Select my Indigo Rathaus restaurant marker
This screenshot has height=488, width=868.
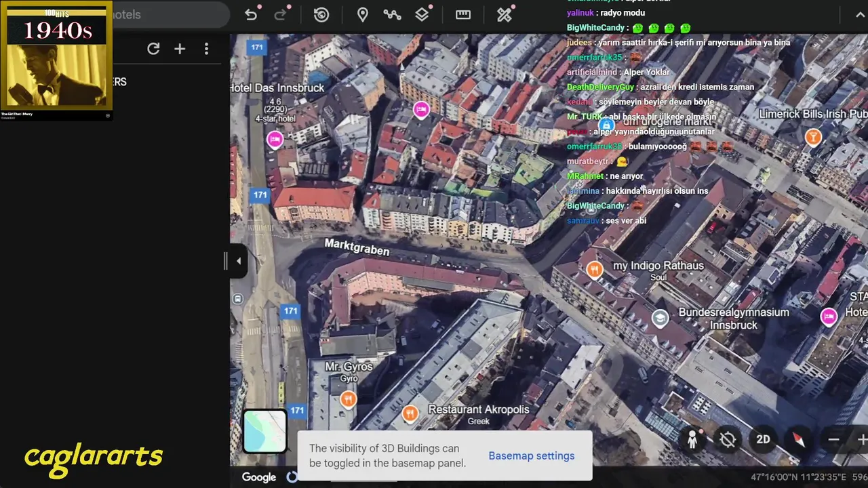[x=595, y=270]
